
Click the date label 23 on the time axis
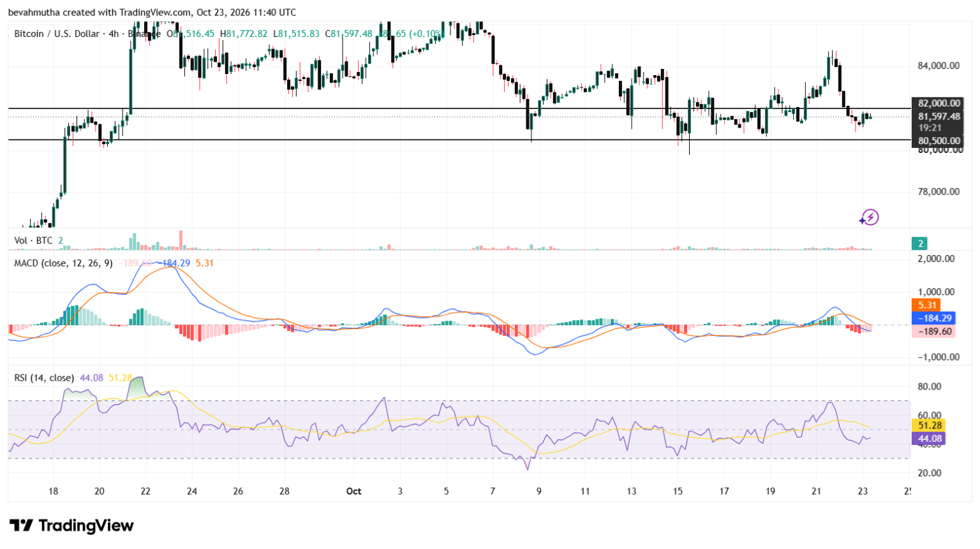[x=863, y=491]
